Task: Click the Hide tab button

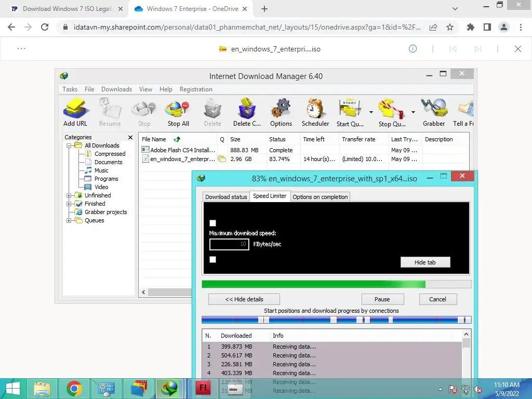Action: click(x=425, y=262)
